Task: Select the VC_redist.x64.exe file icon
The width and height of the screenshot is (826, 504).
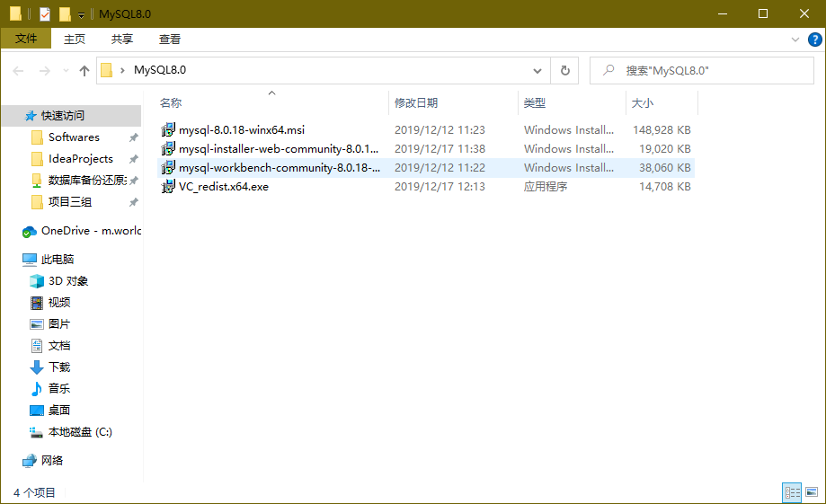Action: tap(167, 187)
